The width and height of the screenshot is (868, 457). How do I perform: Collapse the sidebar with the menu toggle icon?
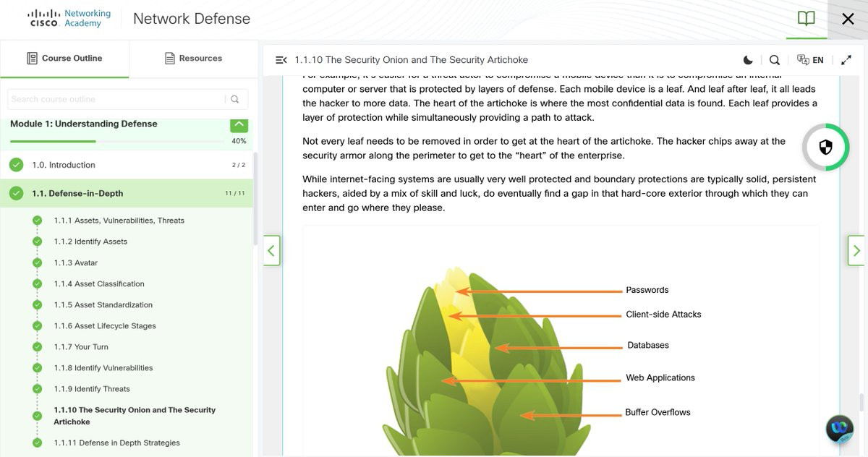pyautogui.click(x=281, y=60)
